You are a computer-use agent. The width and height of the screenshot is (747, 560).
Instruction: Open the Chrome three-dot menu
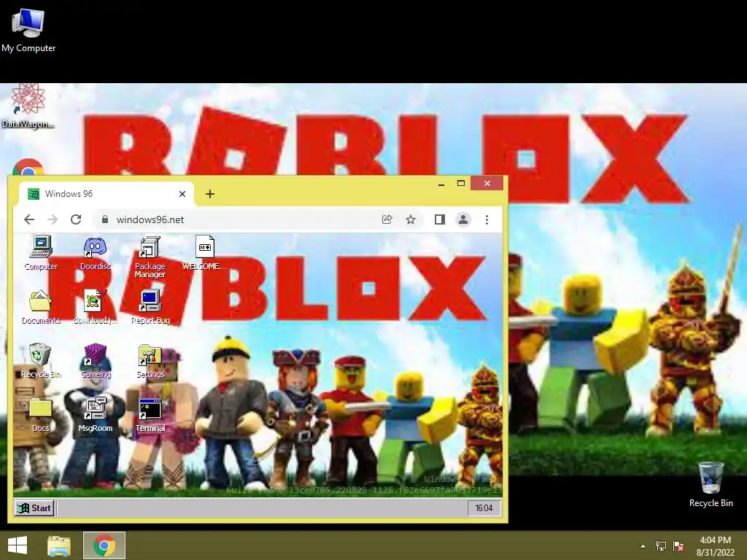pyautogui.click(x=487, y=219)
